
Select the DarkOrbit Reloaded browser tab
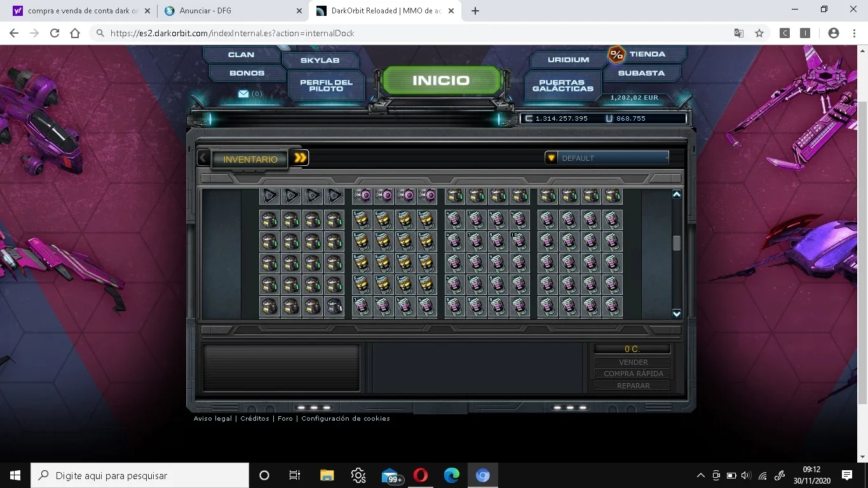[386, 11]
